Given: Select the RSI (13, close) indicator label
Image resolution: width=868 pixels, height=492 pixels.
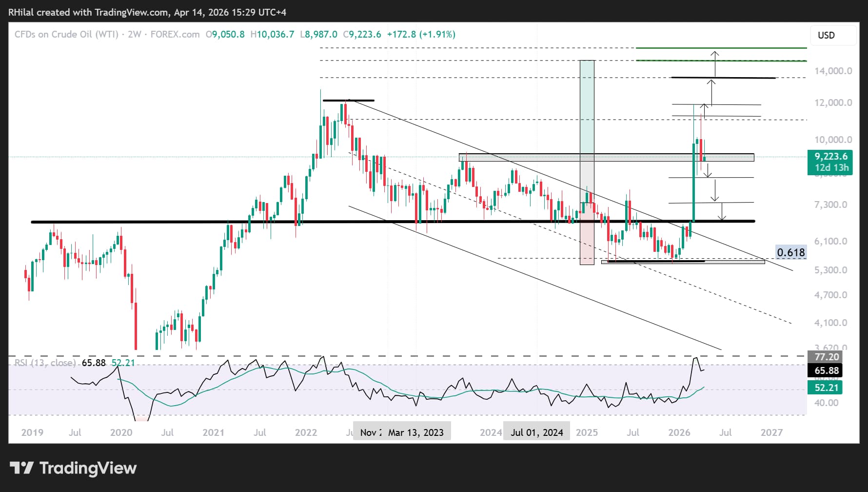Looking at the screenshot, I should (x=45, y=363).
